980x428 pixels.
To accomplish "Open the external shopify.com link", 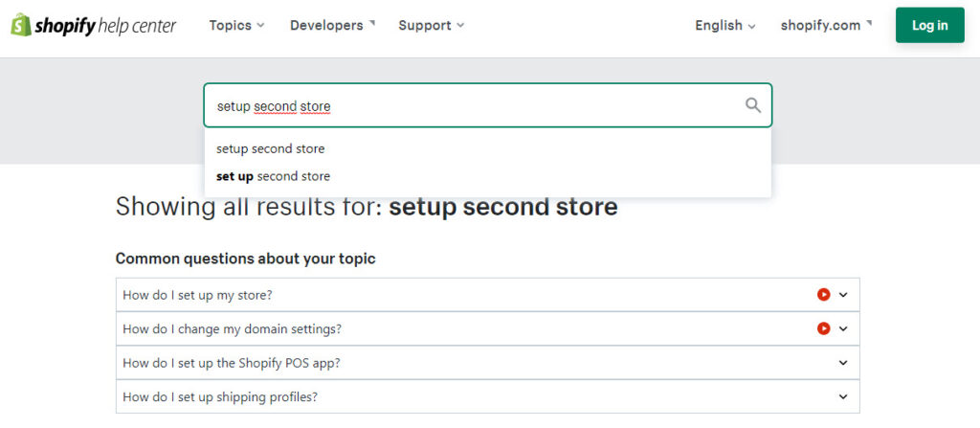I will 826,26.
